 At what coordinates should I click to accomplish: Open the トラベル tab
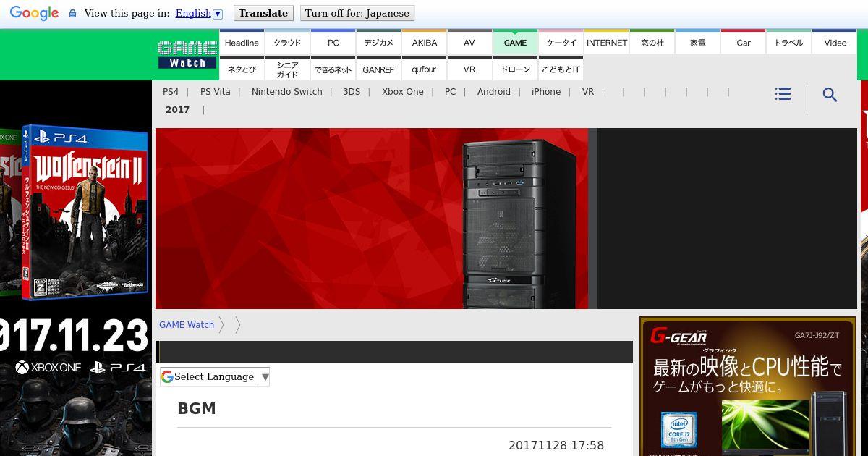coord(789,42)
